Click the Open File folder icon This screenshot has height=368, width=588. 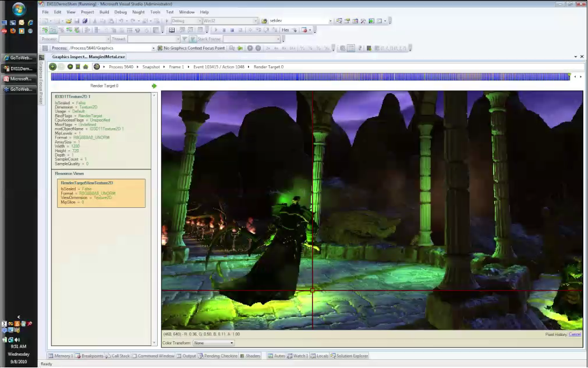point(69,21)
